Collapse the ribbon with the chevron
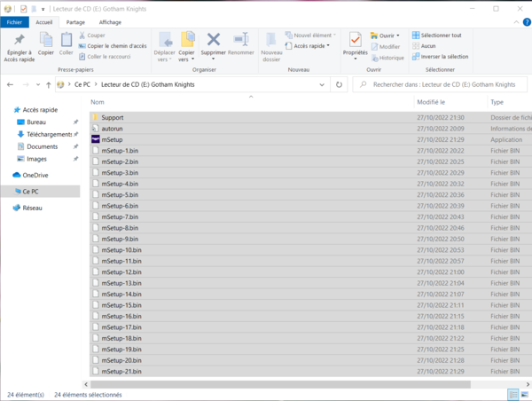532x401 pixels. point(516,22)
